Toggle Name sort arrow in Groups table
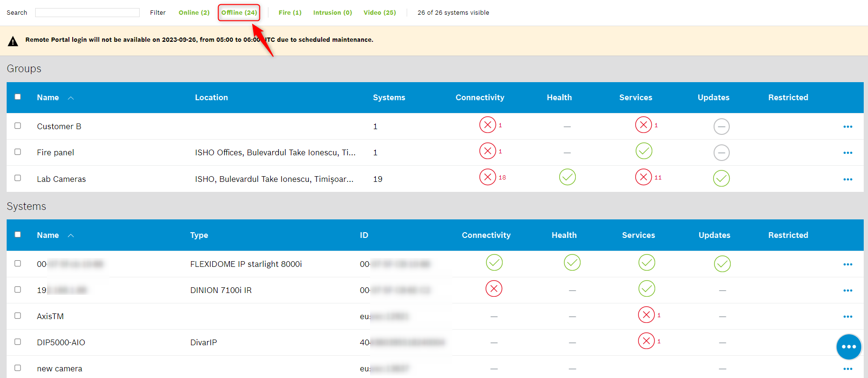This screenshot has height=378, width=868. (x=71, y=98)
